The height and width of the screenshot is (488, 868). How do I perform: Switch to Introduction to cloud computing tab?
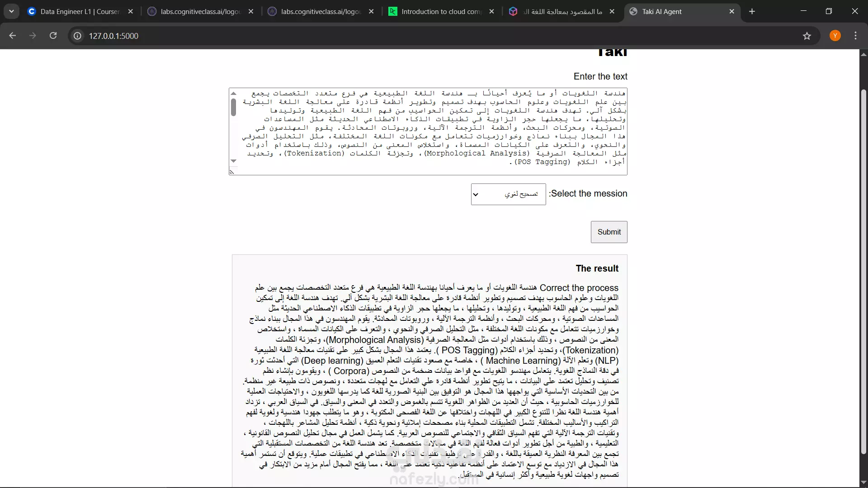441,12
